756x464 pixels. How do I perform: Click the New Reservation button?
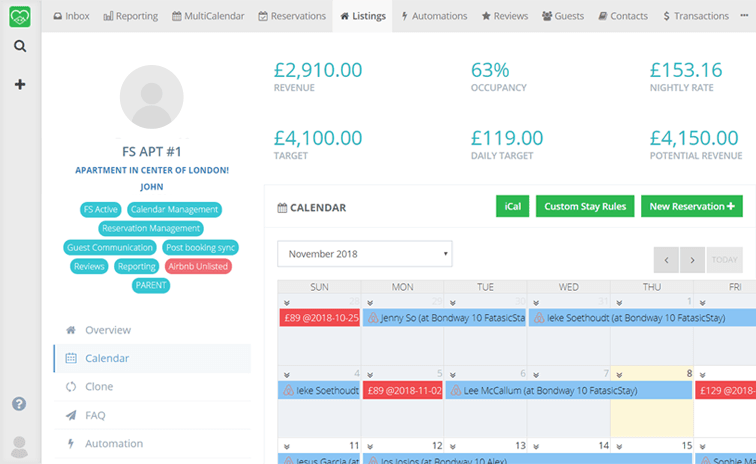coord(691,206)
